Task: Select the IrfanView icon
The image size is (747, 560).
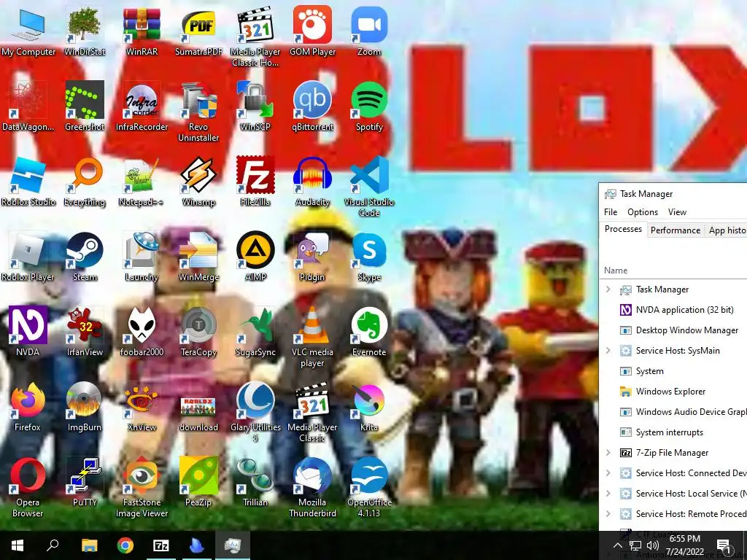Action: [85, 332]
